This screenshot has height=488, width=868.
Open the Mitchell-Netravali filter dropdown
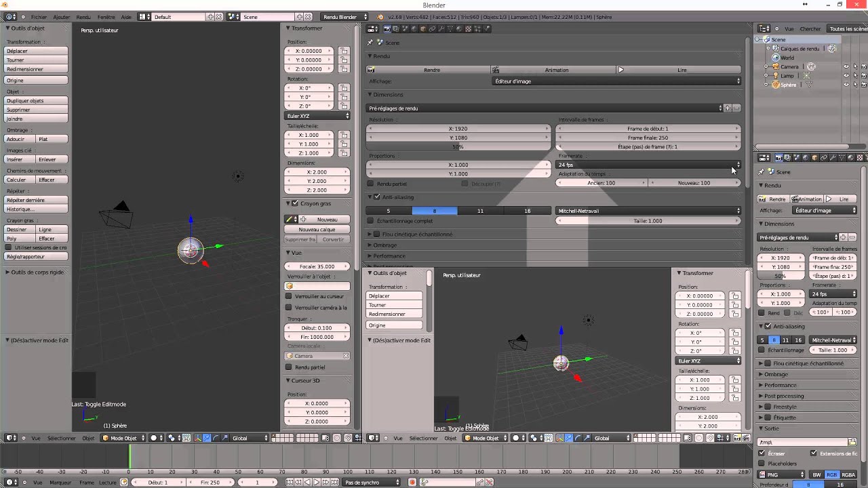point(648,211)
